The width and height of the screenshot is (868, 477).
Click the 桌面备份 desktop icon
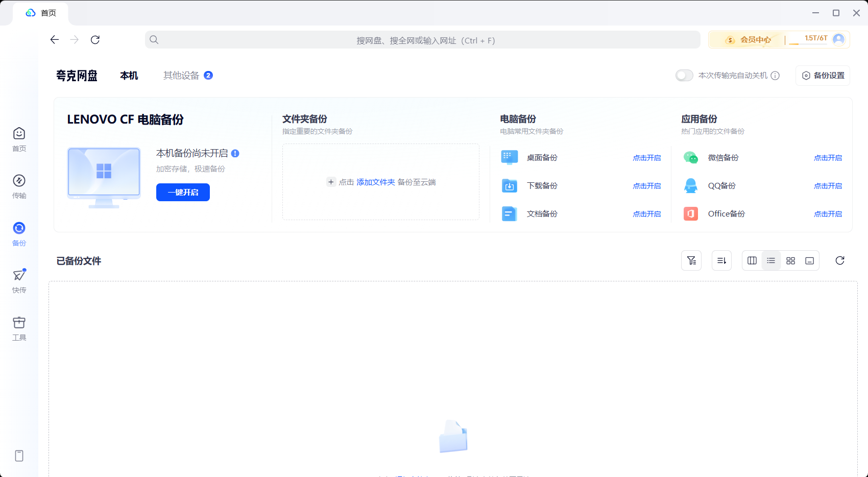510,157
